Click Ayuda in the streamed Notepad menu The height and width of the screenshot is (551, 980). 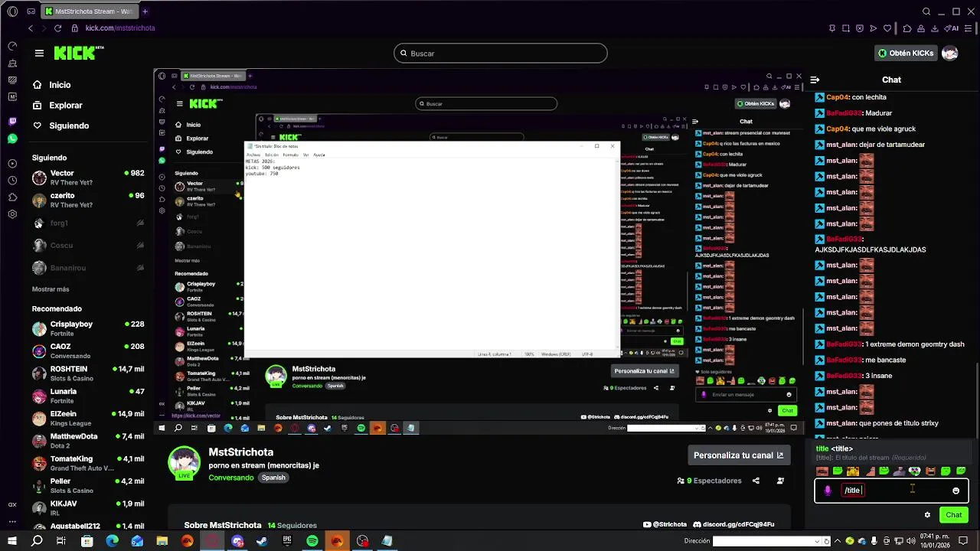(x=319, y=155)
